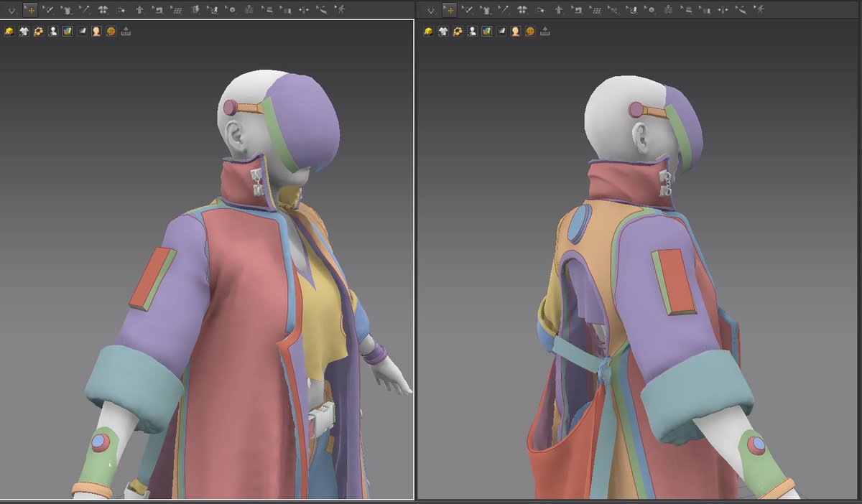Click the Simulate down-arrow icon in left viewport toolbar
This screenshot has height=504, width=862.
pos(11,10)
